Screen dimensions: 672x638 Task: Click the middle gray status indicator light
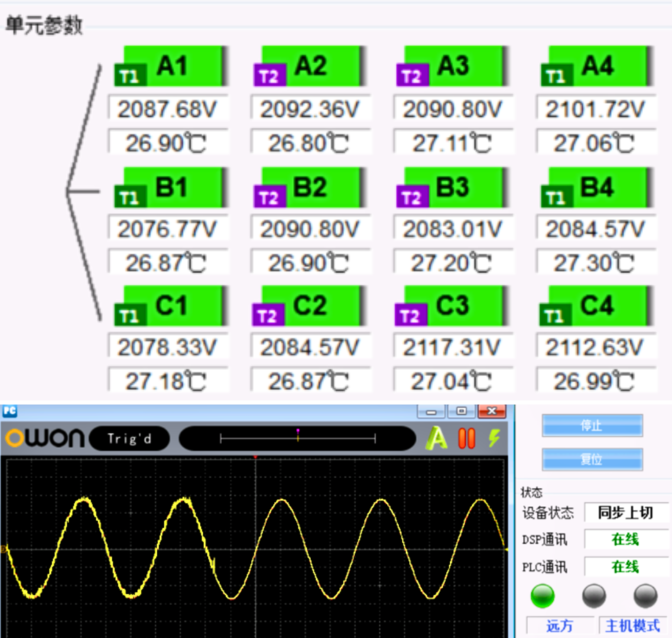click(x=594, y=595)
